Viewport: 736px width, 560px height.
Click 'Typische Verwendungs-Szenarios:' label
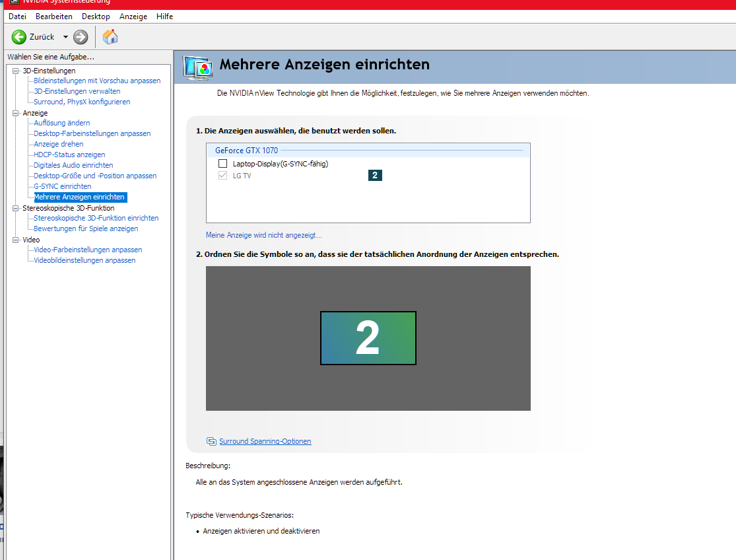click(x=240, y=515)
